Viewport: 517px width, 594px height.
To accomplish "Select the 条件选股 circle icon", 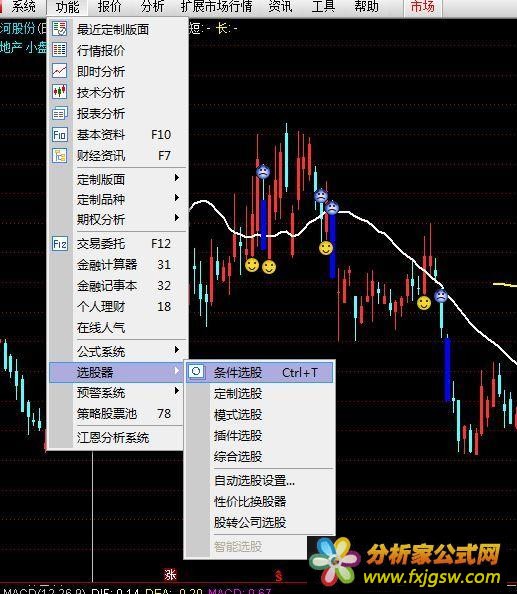I will coord(196,372).
